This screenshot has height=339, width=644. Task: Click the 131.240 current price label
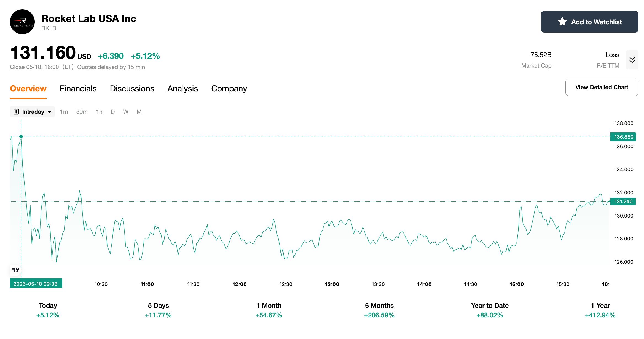tap(623, 201)
